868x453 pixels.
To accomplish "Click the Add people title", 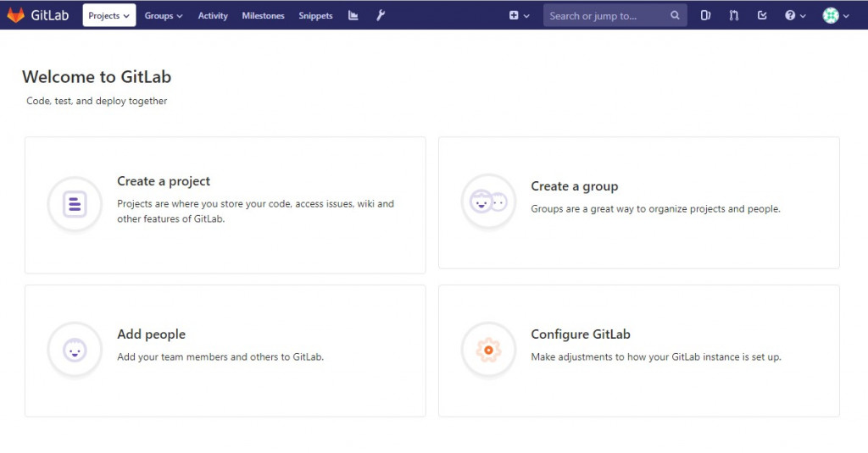I will (151, 334).
